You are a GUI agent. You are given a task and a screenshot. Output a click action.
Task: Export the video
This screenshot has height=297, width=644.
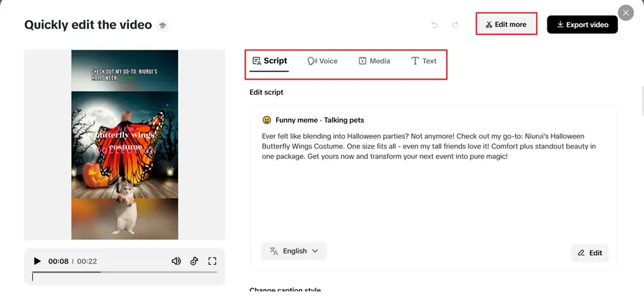pos(582,25)
